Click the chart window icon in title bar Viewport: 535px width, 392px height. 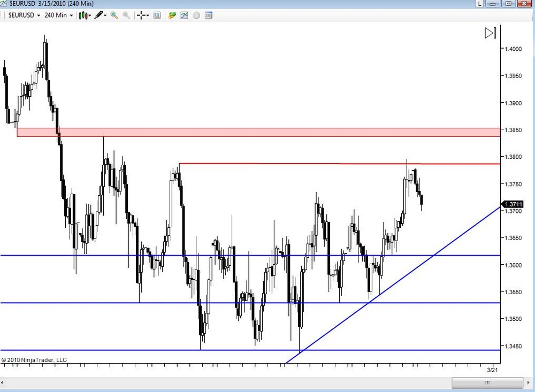pos(3,3)
